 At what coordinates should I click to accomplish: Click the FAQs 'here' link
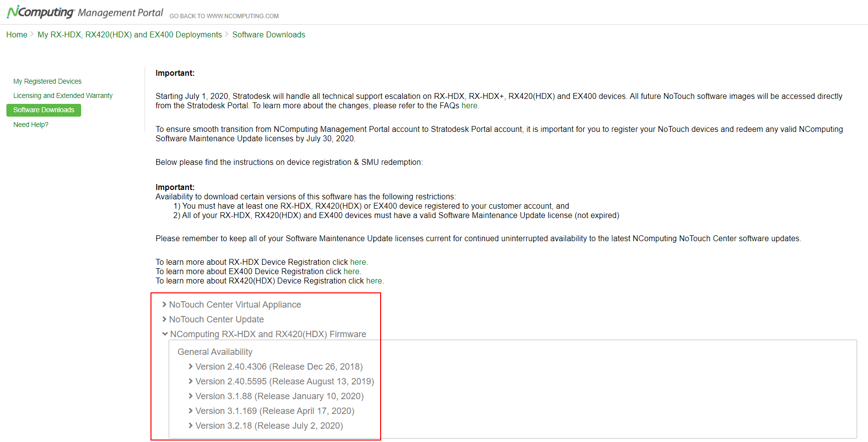point(469,106)
